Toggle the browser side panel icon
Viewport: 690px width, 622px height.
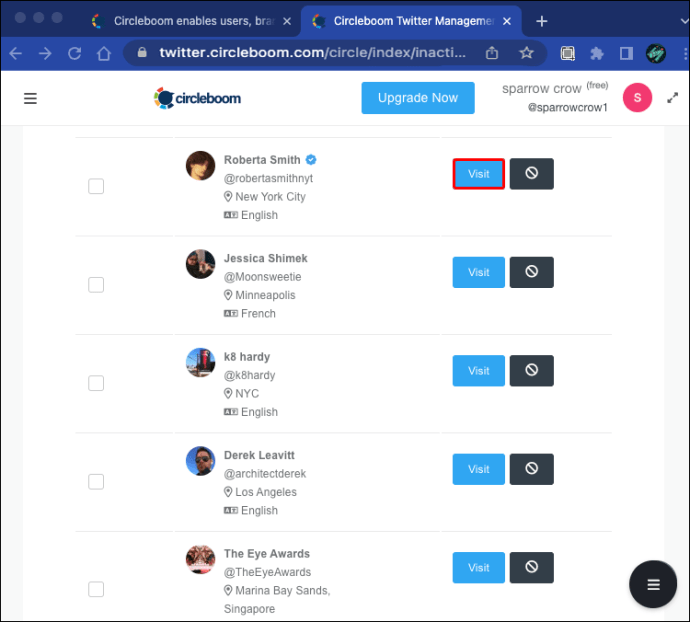pos(626,54)
